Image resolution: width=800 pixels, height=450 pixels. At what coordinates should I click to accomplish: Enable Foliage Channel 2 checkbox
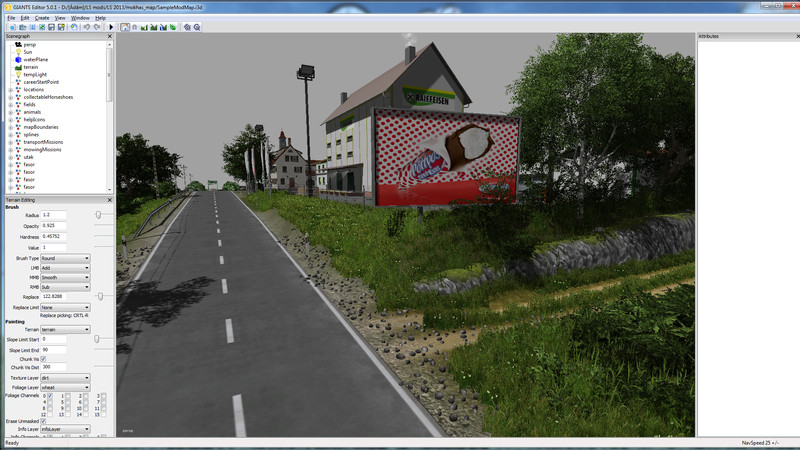click(x=86, y=395)
